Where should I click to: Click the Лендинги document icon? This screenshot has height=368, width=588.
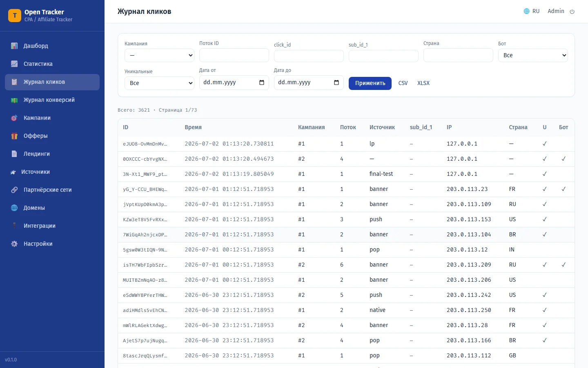pyautogui.click(x=14, y=154)
